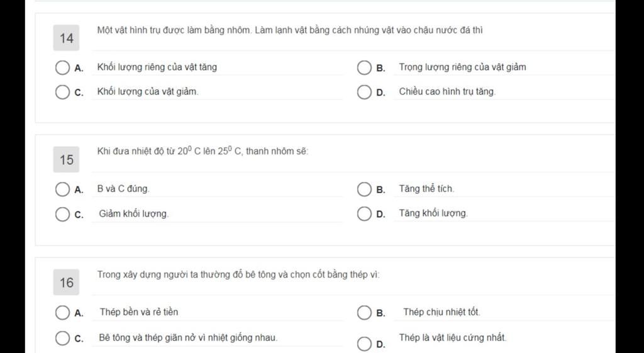Click question 15 prompt about thanh nhôm
Screen dimensions: 644x353
[x=203, y=151]
